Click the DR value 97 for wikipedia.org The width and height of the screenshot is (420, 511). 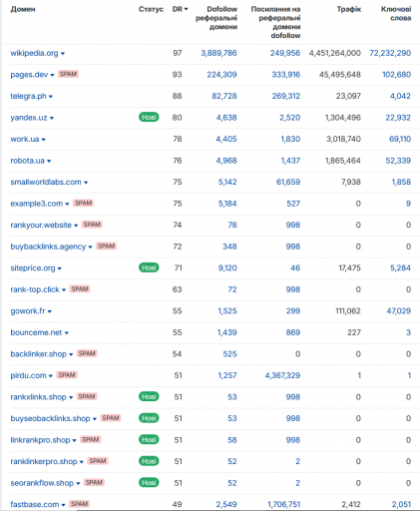pos(178,53)
